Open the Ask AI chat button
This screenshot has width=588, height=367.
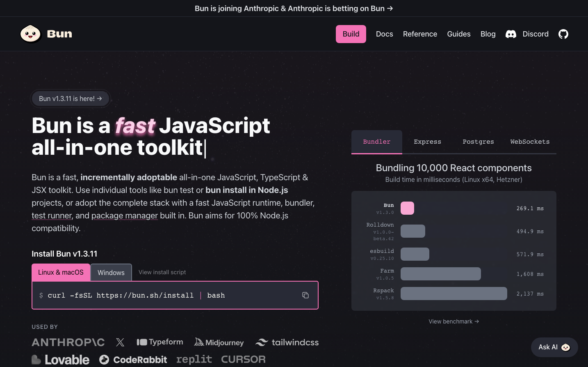tap(554, 347)
